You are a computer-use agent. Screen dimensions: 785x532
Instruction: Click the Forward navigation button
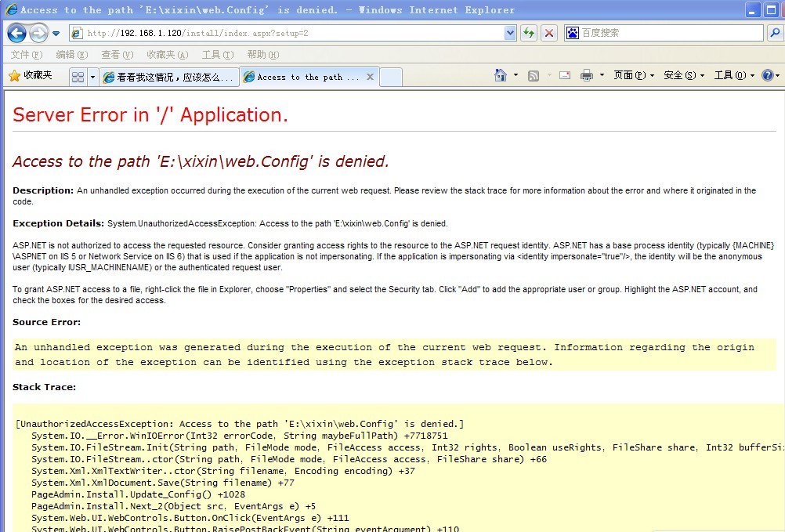pyautogui.click(x=38, y=34)
